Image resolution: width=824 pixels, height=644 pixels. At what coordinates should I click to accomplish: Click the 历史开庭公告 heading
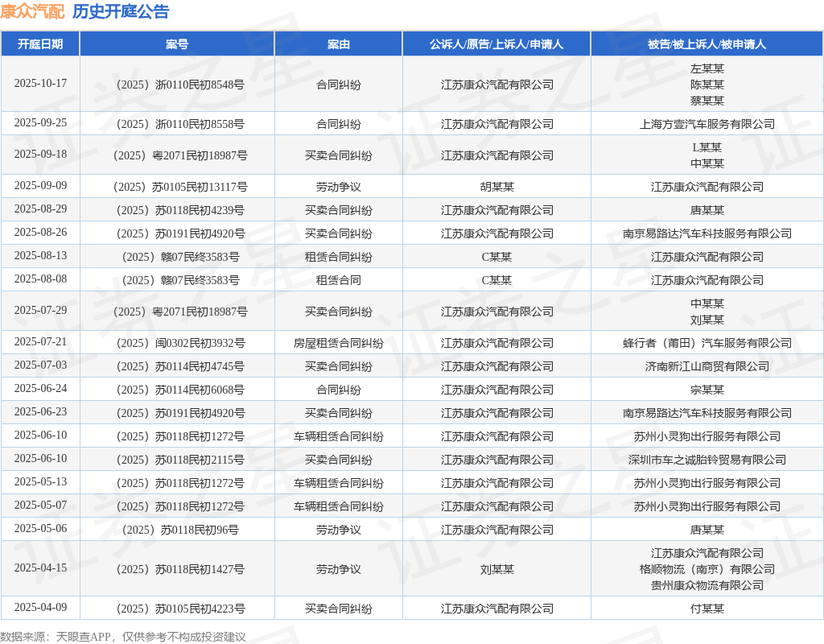pos(121,11)
